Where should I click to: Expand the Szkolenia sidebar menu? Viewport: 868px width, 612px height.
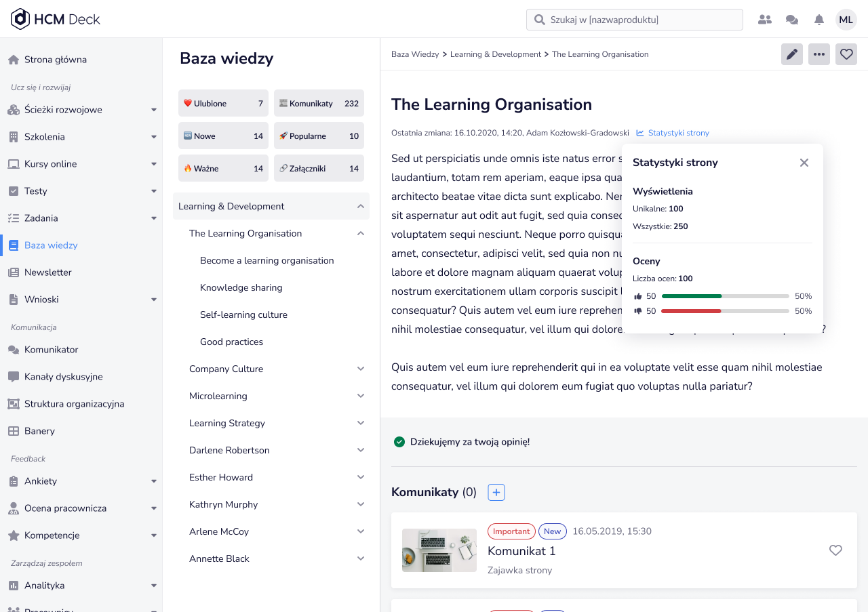coord(154,137)
